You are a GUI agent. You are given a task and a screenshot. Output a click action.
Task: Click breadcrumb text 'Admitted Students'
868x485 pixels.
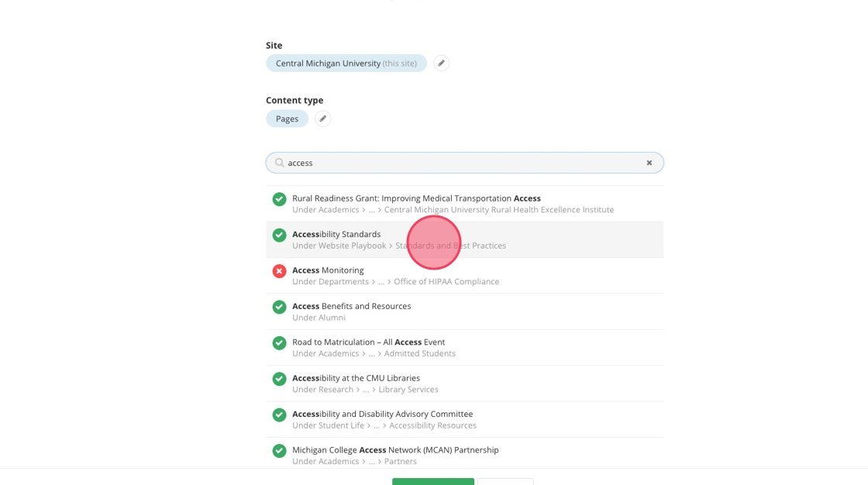tap(419, 354)
